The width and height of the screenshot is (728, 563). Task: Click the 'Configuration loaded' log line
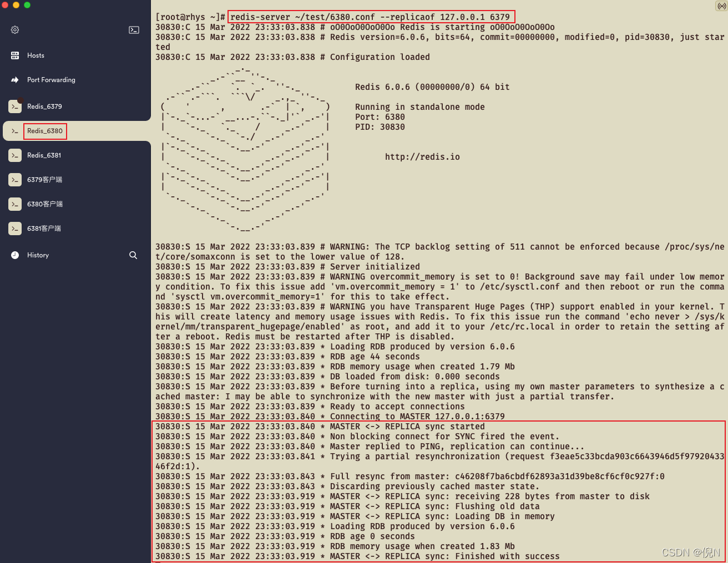pyautogui.click(x=292, y=57)
